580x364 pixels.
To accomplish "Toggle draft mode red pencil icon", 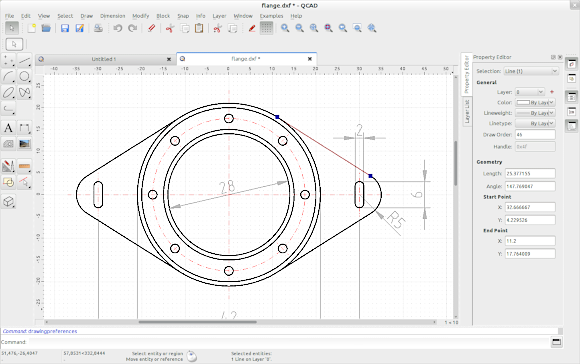I will point(252,28).
